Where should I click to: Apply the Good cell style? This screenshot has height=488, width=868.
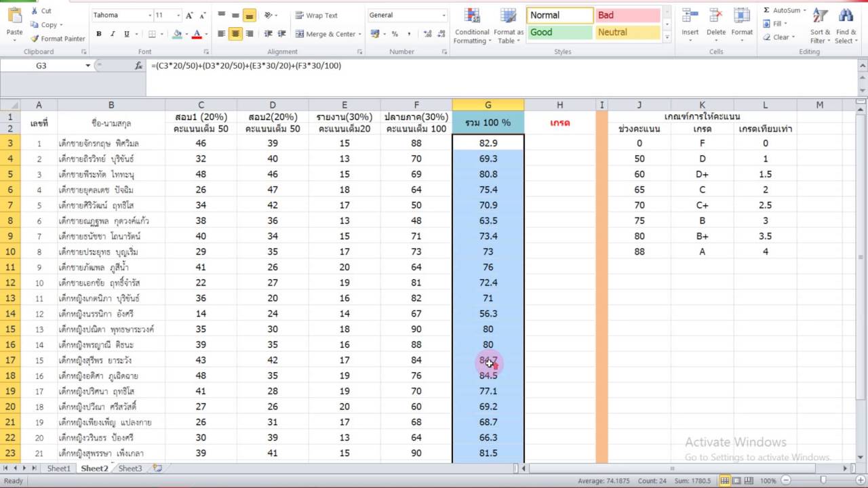[x=560, y=32]
